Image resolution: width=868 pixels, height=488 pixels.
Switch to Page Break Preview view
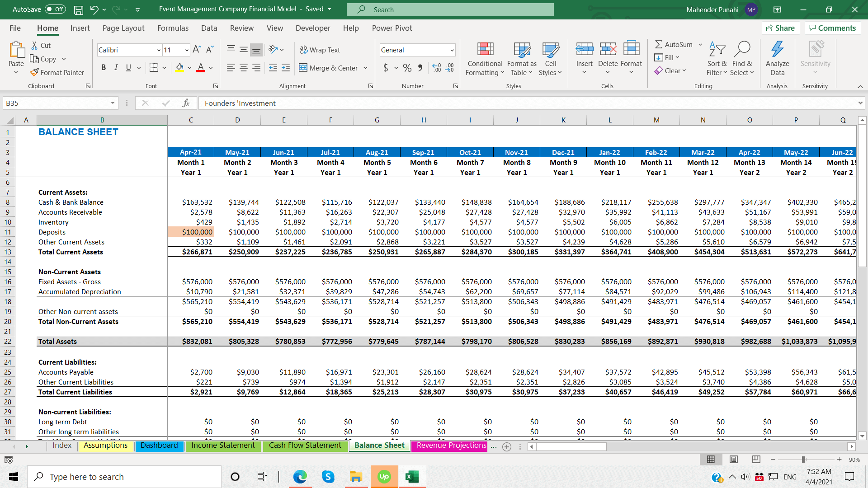coord(756,459)
